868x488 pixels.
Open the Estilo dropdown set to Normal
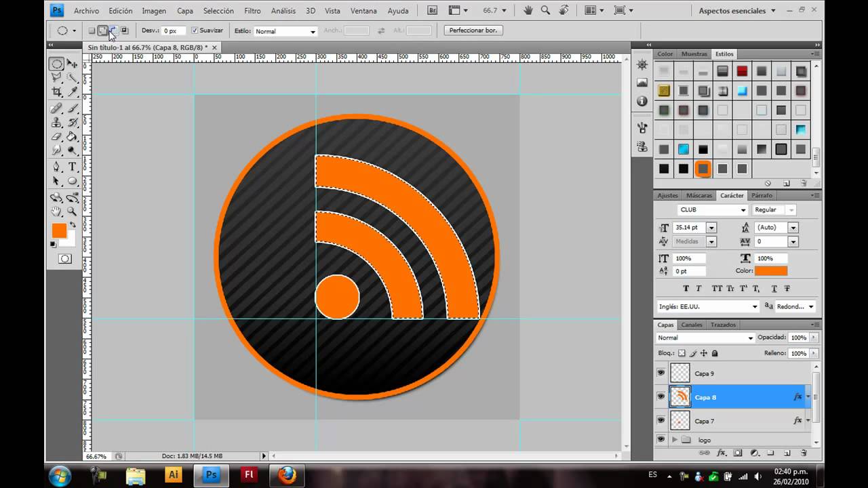285,31
